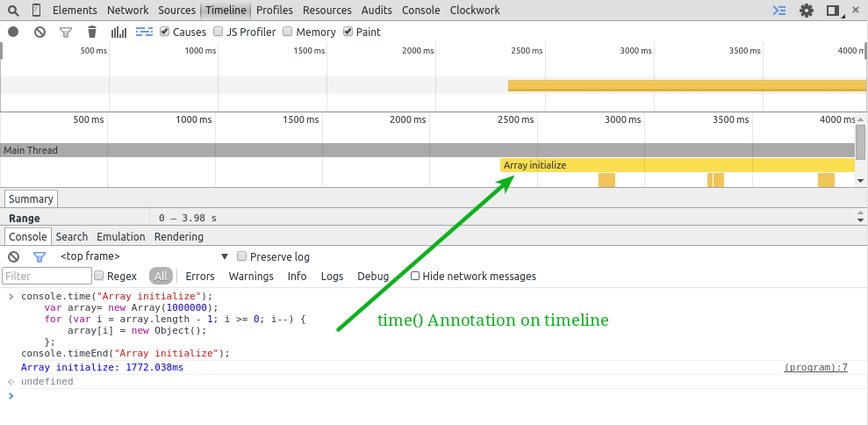Image resolution: width=868 pixels, height=425 pixels.
Task: Open the DevTools settings gear
Action: pos(806,11)
